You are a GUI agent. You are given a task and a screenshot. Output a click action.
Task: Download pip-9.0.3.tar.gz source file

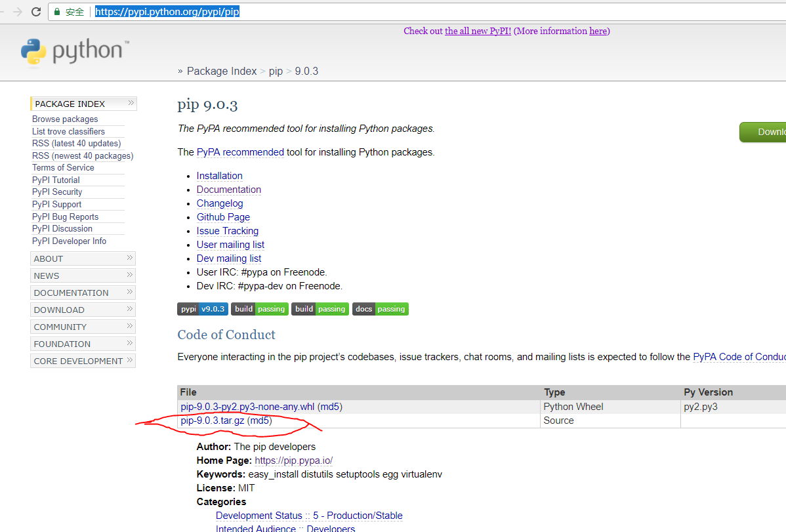click(x=213, y=420)
